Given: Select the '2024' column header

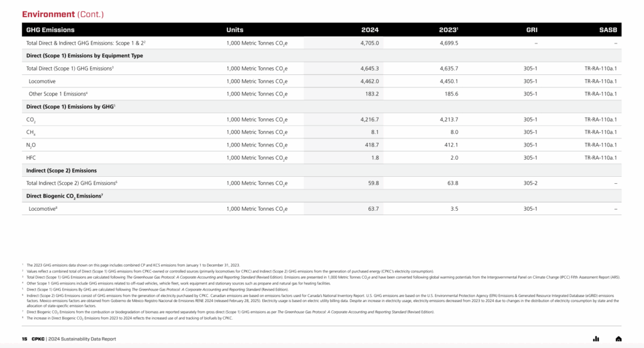Looking at the screenshot, I should coord(370,30).
